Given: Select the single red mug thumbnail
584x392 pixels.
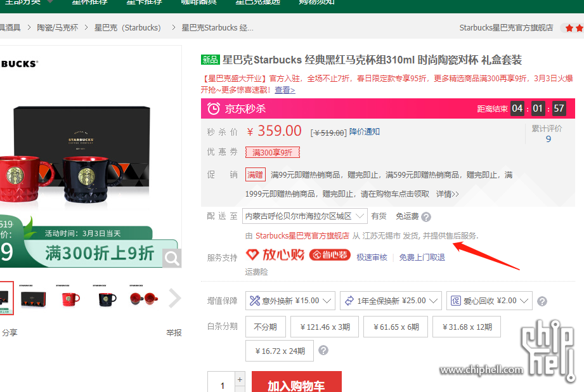Looking at the screenshot, I should (x=70, y=298).
